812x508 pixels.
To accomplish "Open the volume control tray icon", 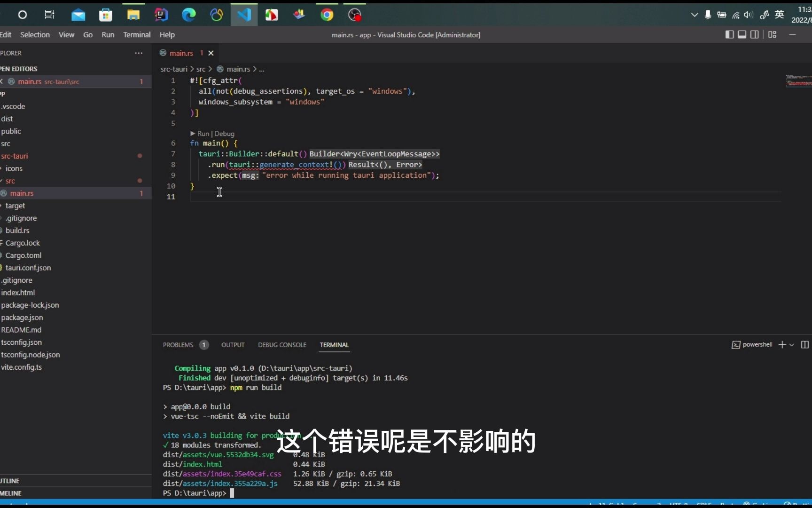I will 749,15.
